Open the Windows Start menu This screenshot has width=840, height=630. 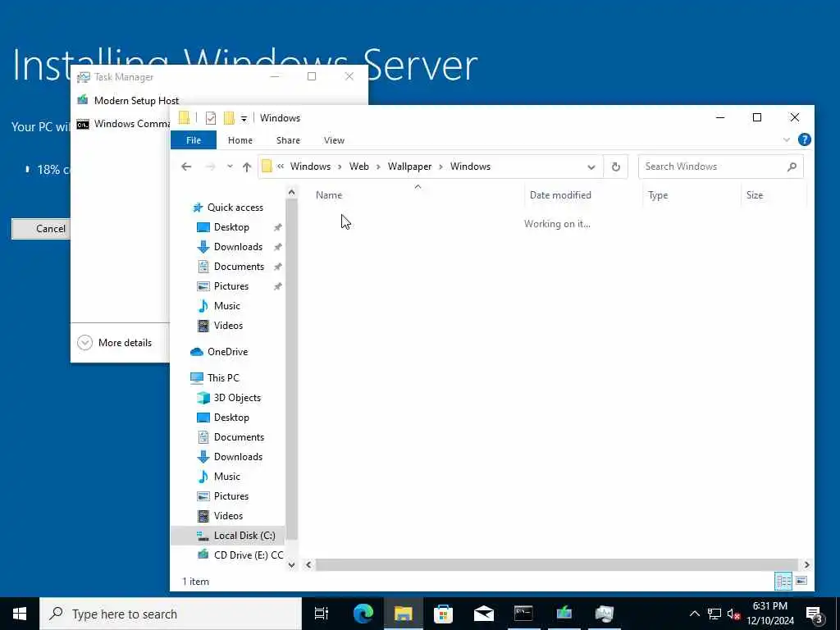coord(20,614)
